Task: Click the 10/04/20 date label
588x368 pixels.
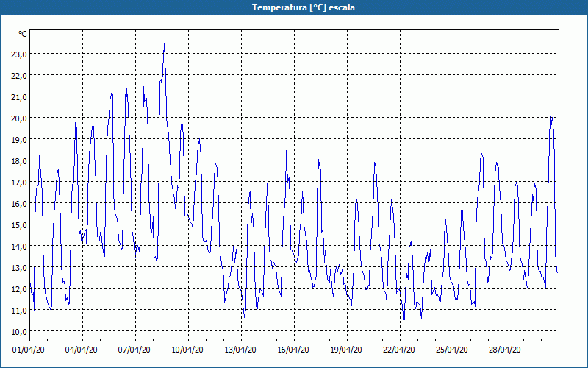Action: (x=187, y=350)
